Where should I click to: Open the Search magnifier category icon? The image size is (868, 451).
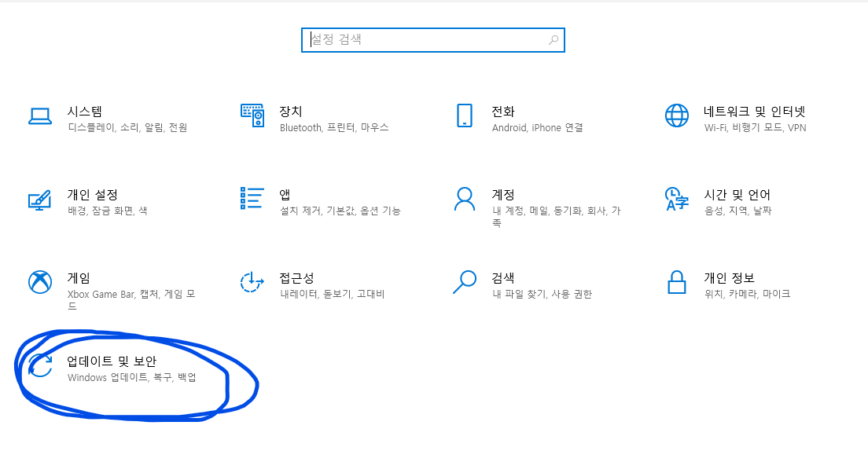(x=465, y=281)
